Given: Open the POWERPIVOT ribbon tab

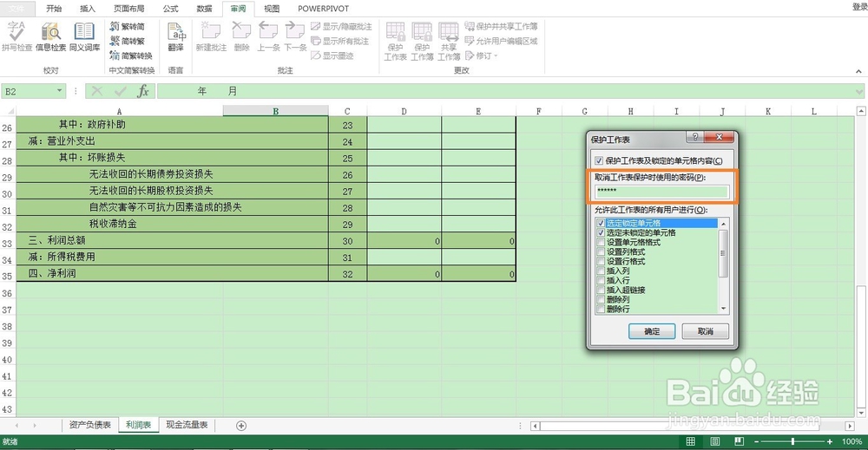Looking at the screenshot, I should pos(323,9).
